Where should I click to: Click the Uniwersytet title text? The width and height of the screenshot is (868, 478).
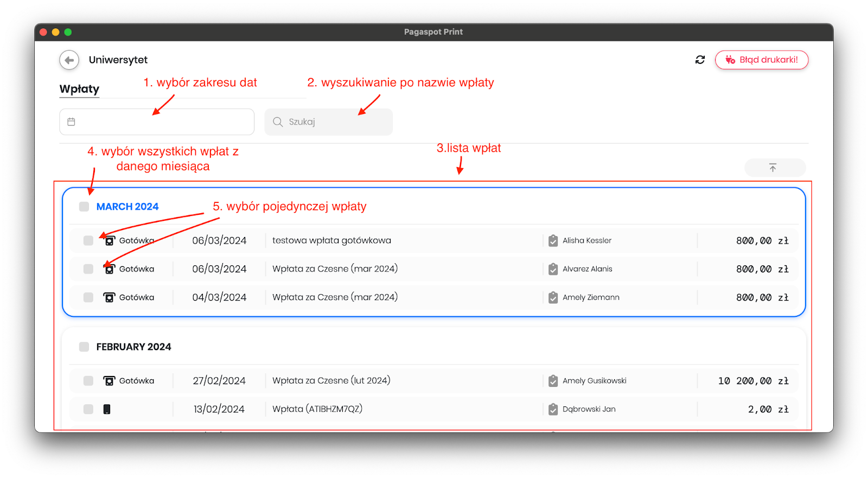pos(118,60)
